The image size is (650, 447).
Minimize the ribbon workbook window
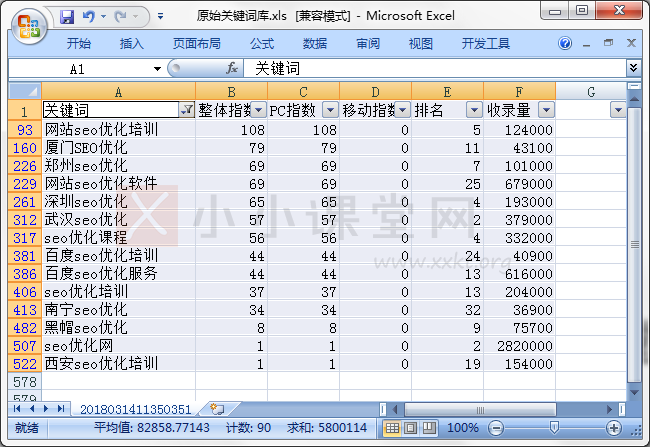click(586, 44)
